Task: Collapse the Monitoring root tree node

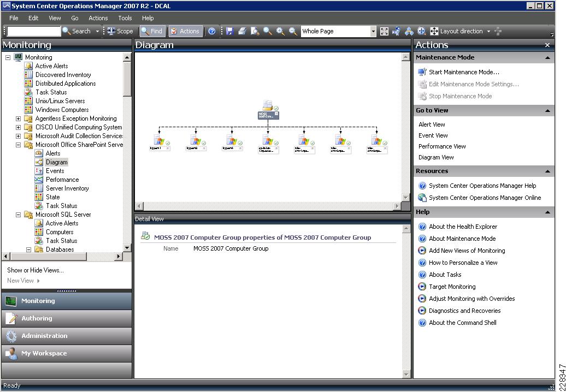Action: click(8, 57)
